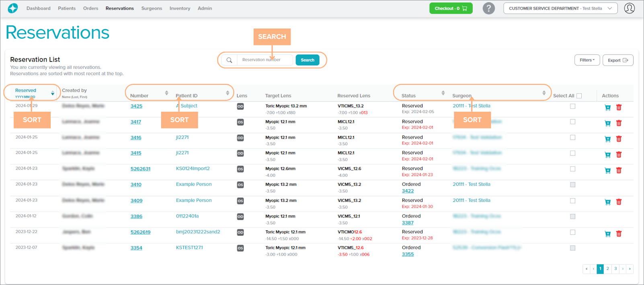The image size is (644, 285).
Task: Tick the checkbox for reservation 3425
Action: pos(572,107)
